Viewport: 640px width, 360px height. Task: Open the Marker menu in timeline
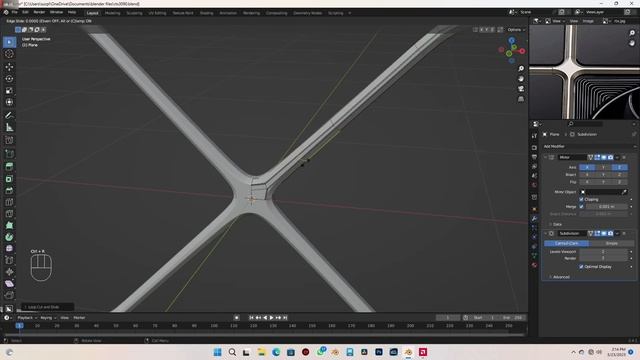click(x=79, y=318)
